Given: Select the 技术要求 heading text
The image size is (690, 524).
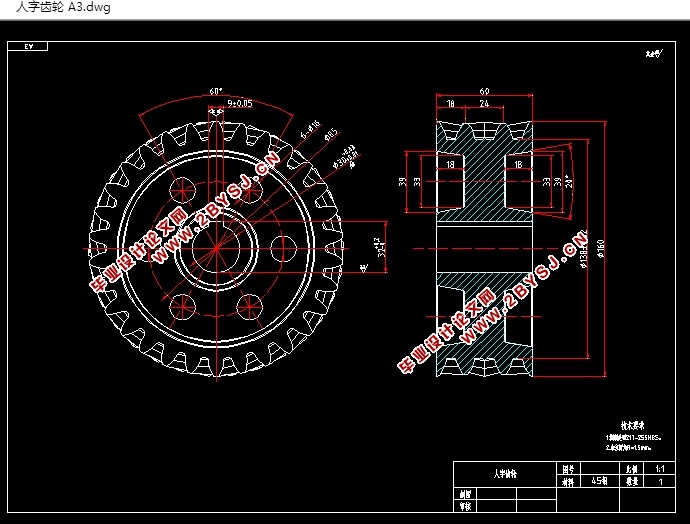Looking at the screenshot, I should pos(632,425).
